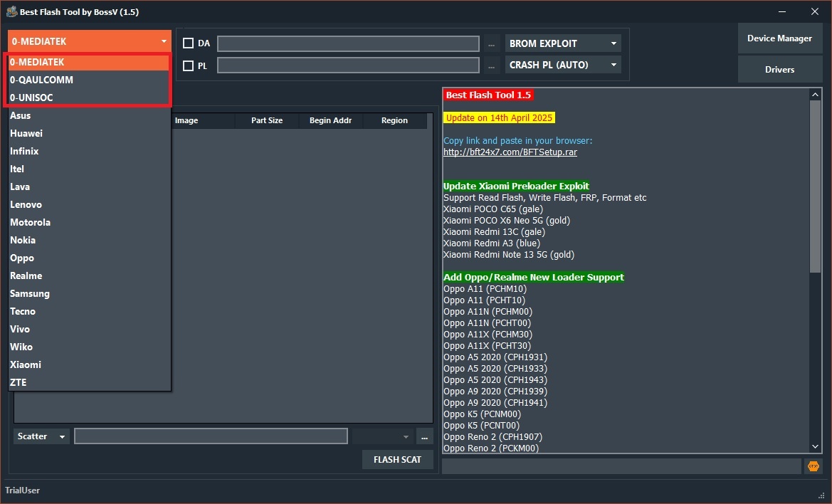This screenshot has width=832, height=504.
Task: Open Device Manager
Action: [x=779, y=38]
